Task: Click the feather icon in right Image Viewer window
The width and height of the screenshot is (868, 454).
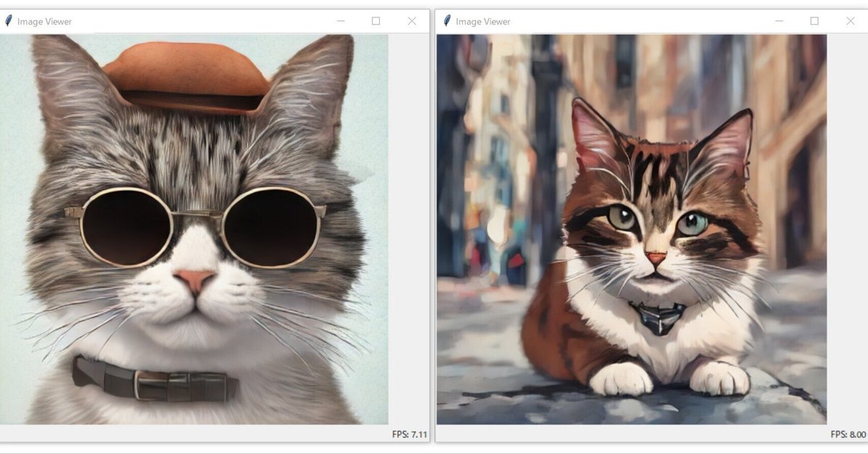Action: [x=447, y=21]
